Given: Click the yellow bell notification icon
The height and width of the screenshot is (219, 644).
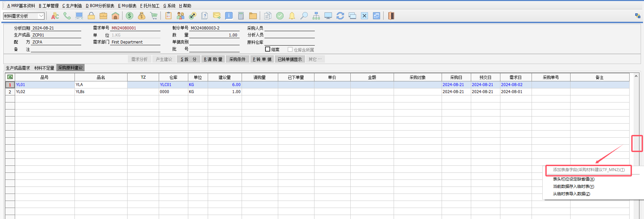Looking at the screenshot, I should (292, 16).
